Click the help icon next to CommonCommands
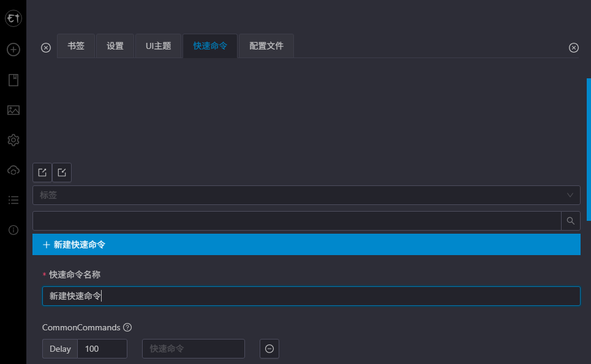This screenshot has width=591, height=364. (x=127, y=327)
